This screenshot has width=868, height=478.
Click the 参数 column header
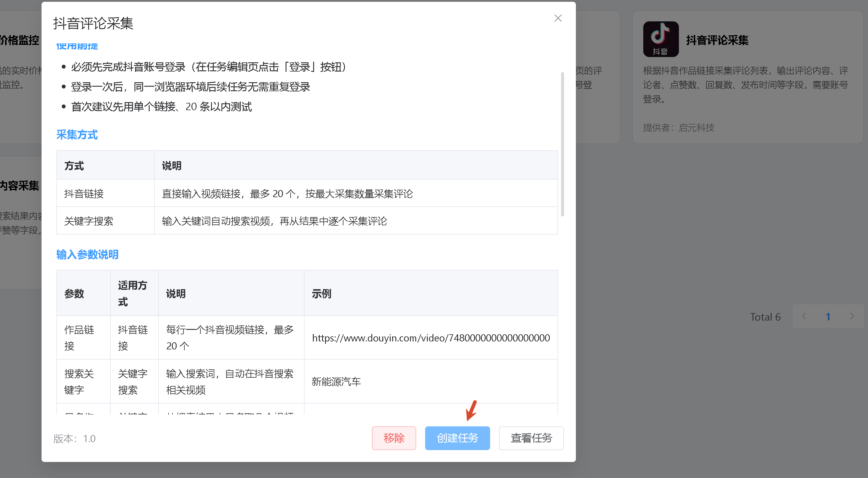tap(84, 293)
